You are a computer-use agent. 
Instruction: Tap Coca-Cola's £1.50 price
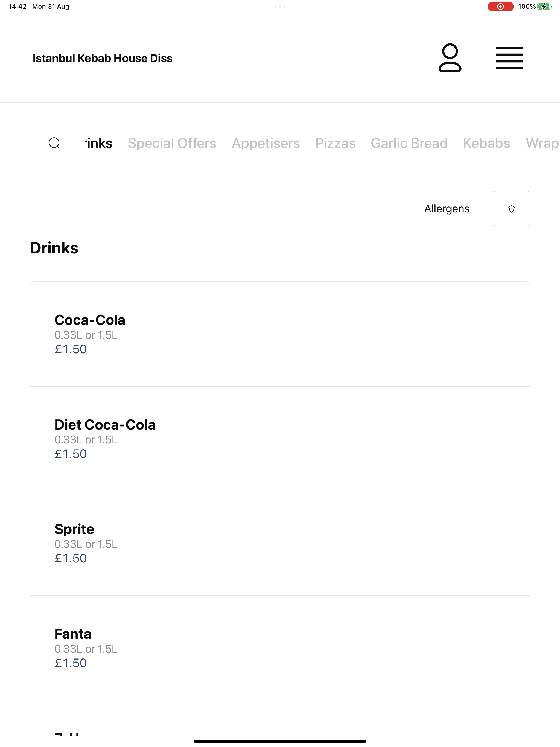tap(71, 349)
